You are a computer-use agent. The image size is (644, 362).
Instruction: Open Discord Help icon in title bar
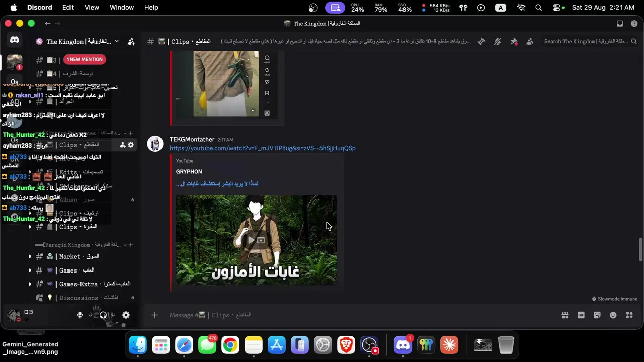pos(635,24)
